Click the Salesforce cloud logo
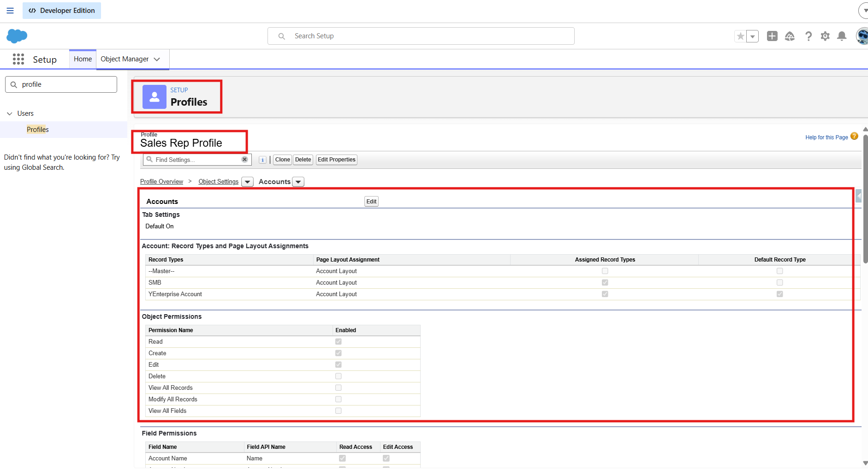This screenshot has width=868, height=471. 17,36
